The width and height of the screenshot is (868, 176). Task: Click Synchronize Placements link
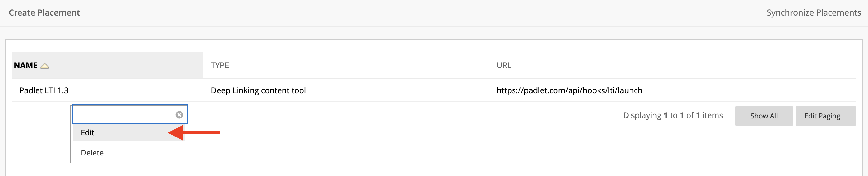click(x=813, y=12)
